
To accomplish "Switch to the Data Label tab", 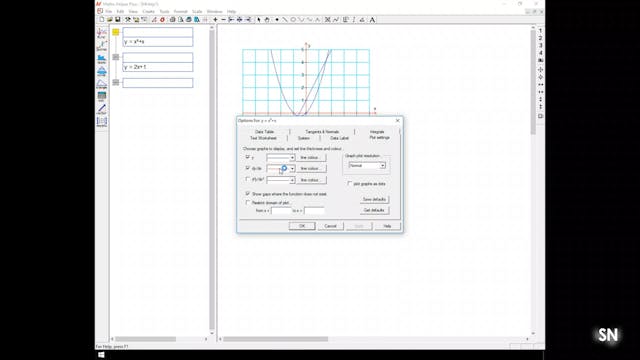I will click(340, 138).
